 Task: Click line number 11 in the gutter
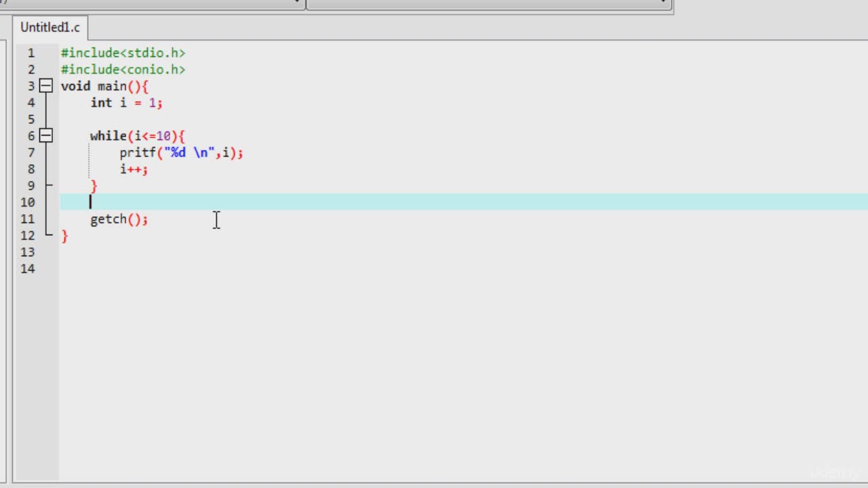coord(27,219)
